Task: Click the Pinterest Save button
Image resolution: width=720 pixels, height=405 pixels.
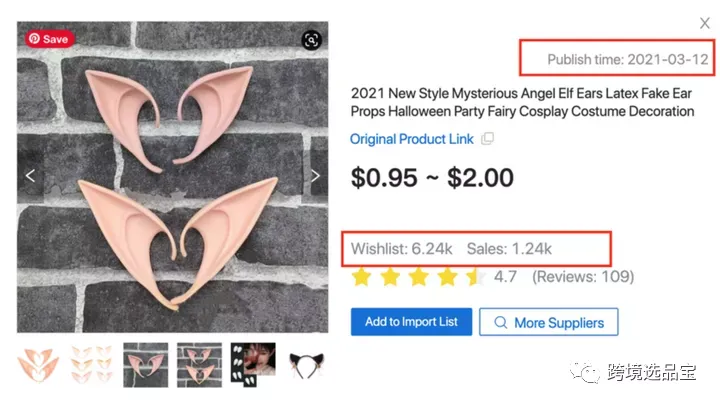Action: [x=49, y=39]
